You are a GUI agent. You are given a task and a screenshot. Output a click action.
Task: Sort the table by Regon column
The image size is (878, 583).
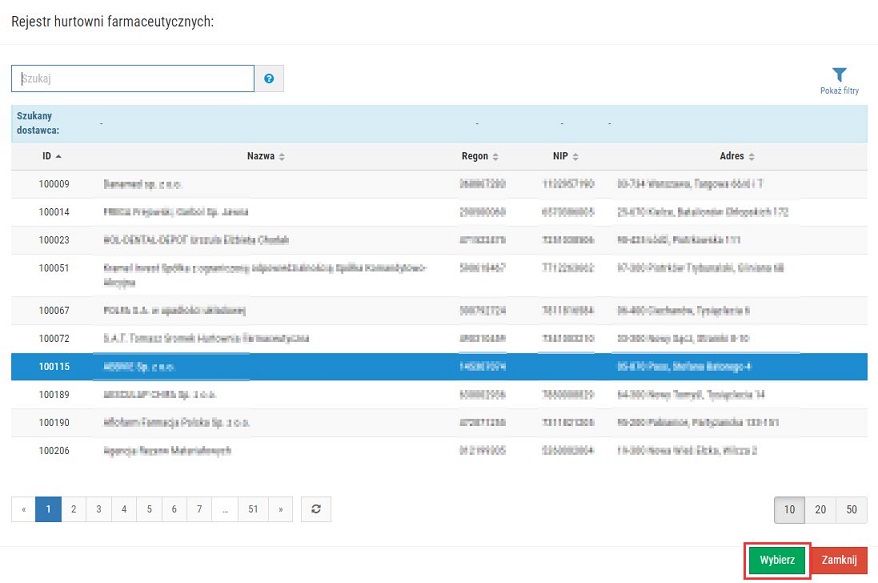[x=480, y=156]
